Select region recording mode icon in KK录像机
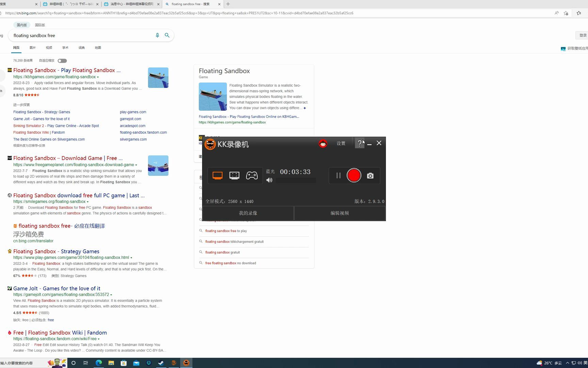 coord(234,175)
